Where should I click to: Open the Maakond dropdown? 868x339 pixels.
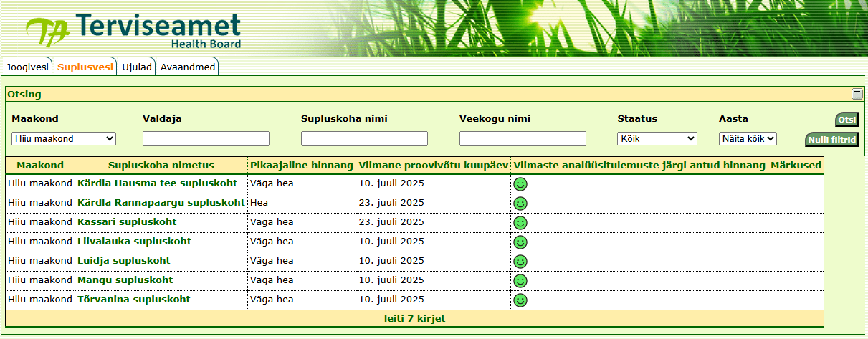tap(64, 139)
